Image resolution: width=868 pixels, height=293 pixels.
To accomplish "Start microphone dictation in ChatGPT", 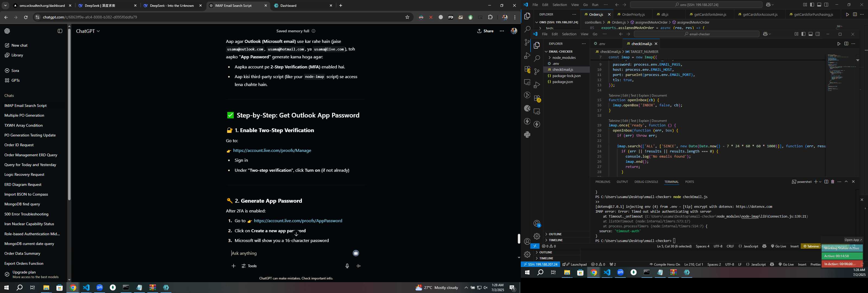I will (347, 266).
